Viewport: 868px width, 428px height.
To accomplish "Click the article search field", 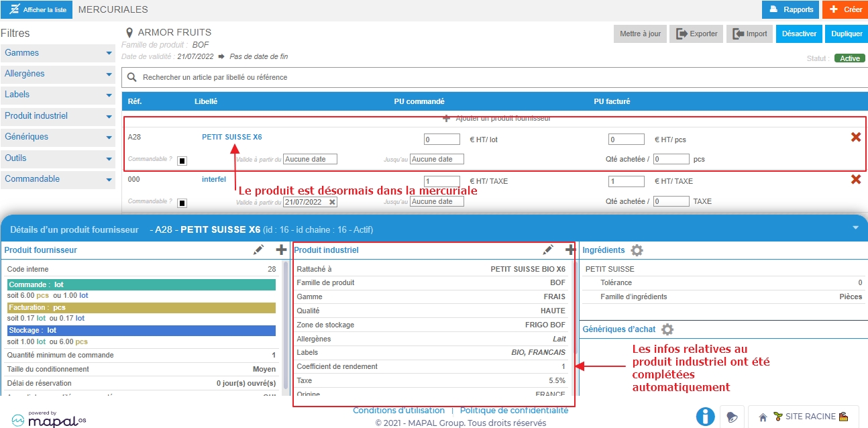I will [x=494, y=77].
